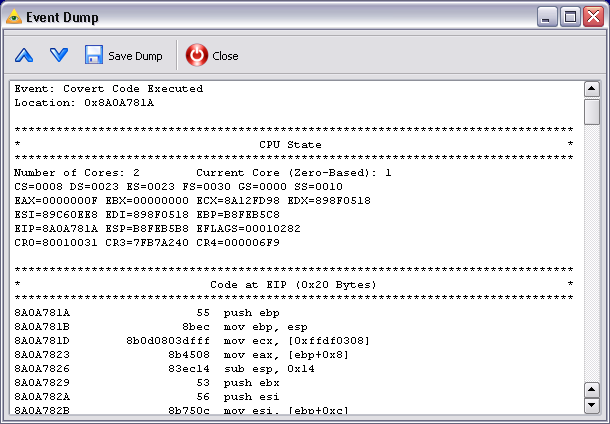The image size is (610, 424).
Task: Click the 'EFLAGS=00010282' value
Action: pos(248,229)
